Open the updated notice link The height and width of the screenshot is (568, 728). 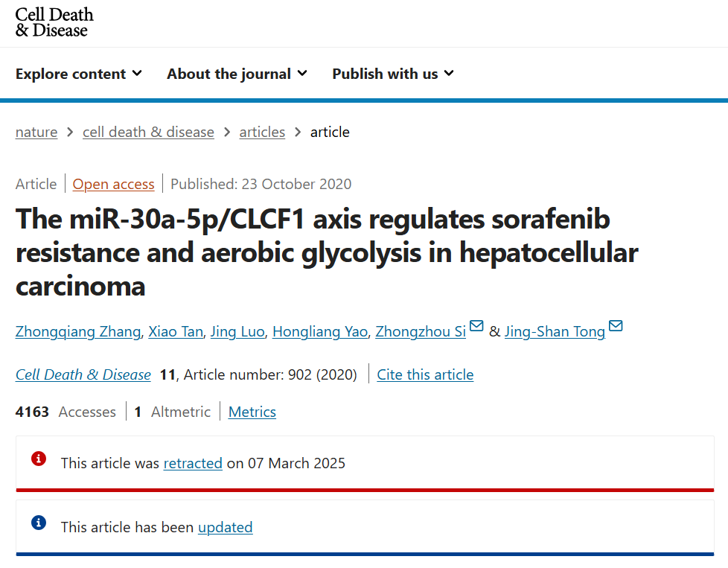point(226,528)
